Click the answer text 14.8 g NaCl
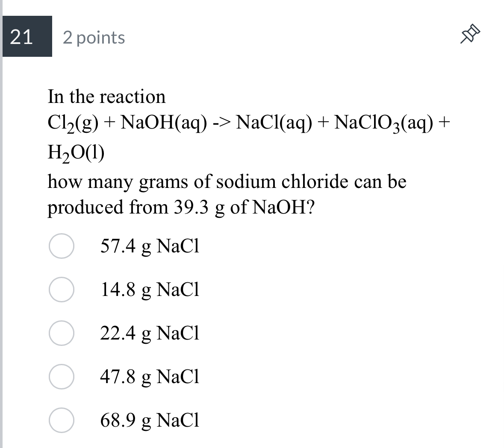504x448 pixels. tap(150, 290)
